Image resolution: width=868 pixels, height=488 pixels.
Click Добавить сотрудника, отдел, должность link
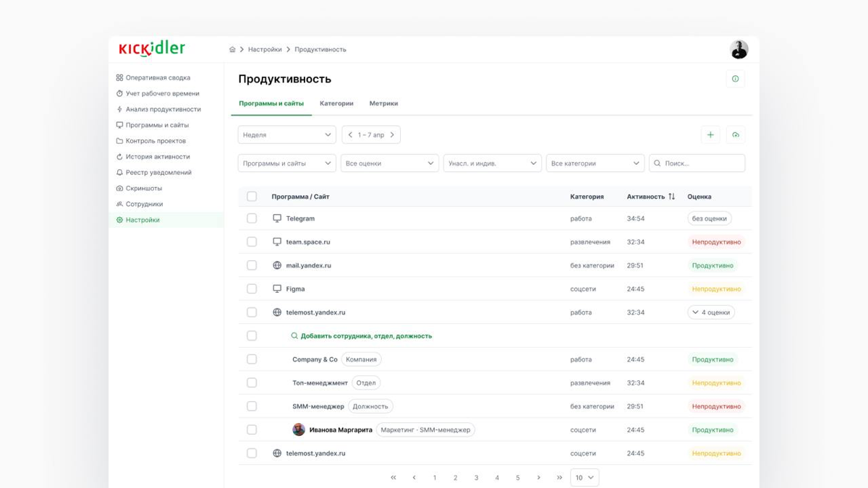(366, 336)
